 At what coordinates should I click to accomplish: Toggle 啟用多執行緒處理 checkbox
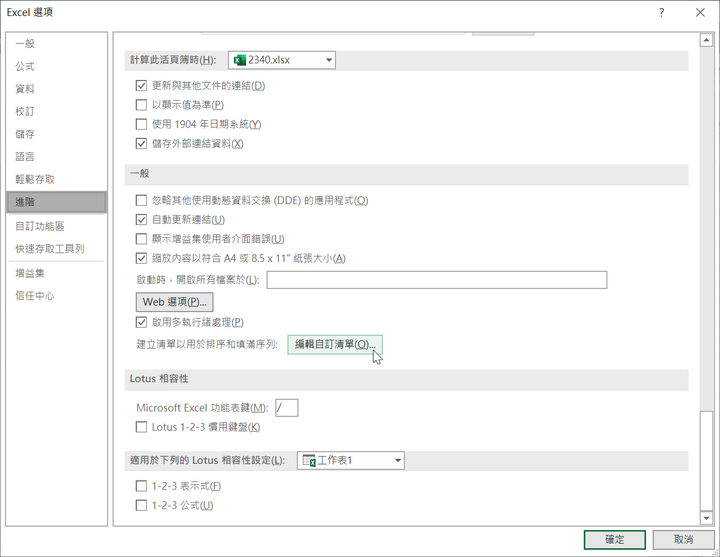[x=141, y=322]
